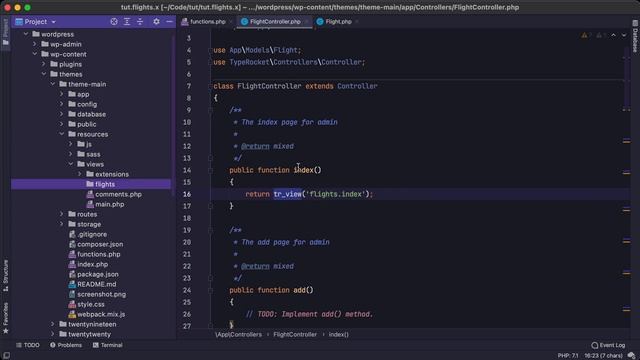Screen dimensions: 640x360
Task: Collapse the resources folder
Action: coord(62,134)
